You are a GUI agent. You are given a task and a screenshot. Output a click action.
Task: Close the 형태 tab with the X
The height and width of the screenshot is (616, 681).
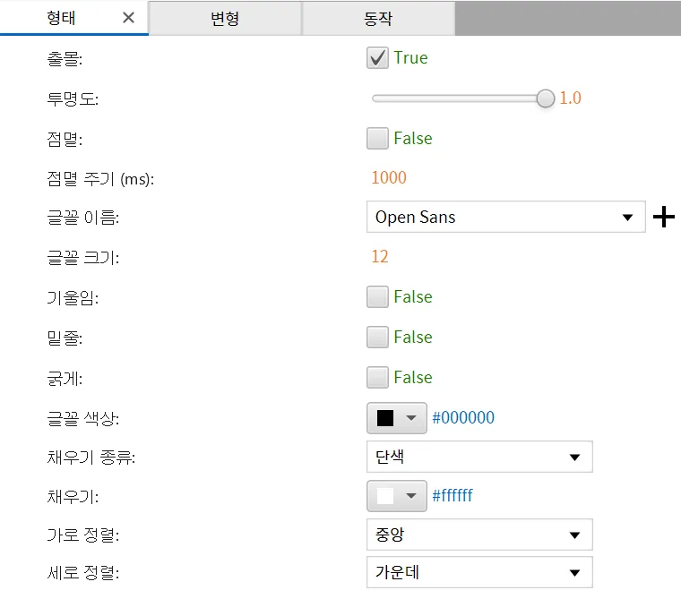128,18
